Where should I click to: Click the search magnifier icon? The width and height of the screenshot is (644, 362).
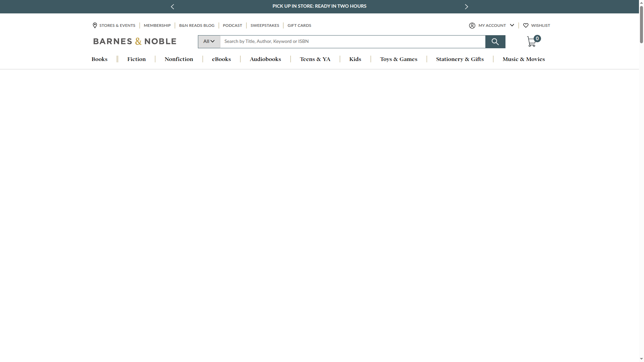495,42
